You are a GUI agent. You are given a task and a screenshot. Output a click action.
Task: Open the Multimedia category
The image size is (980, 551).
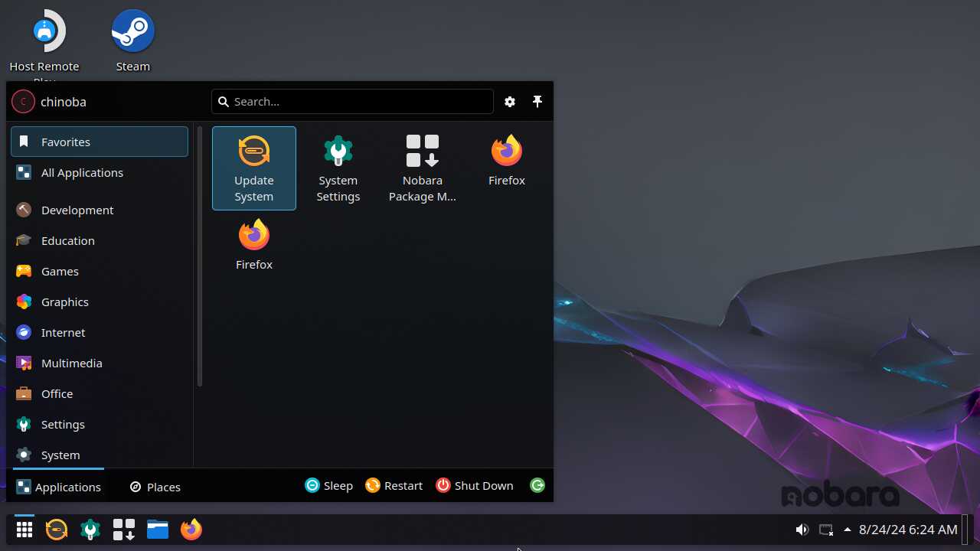point(100,363)
